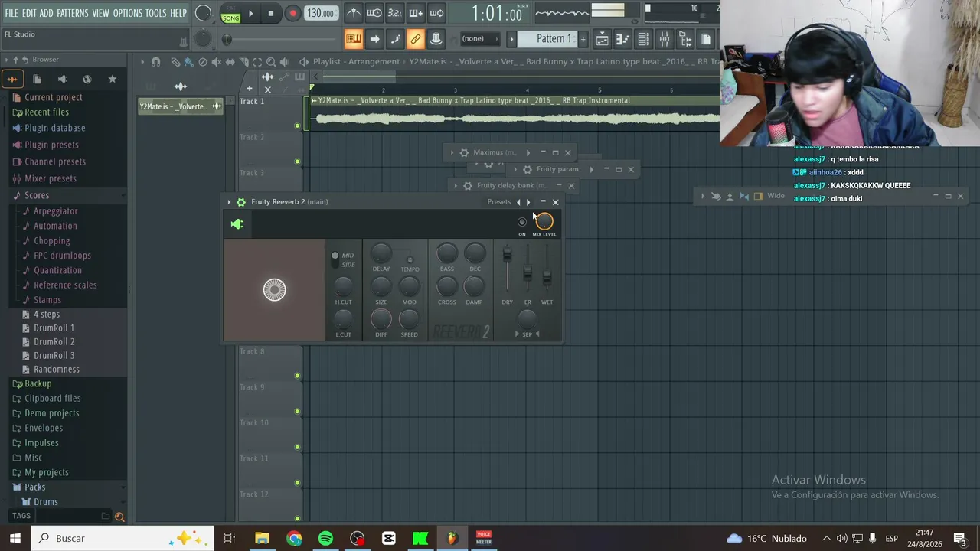This screenshot has width=980, height=551.
Task: Select the browser files tab icon
Action: pyautogui.click(x=37, y=79)
